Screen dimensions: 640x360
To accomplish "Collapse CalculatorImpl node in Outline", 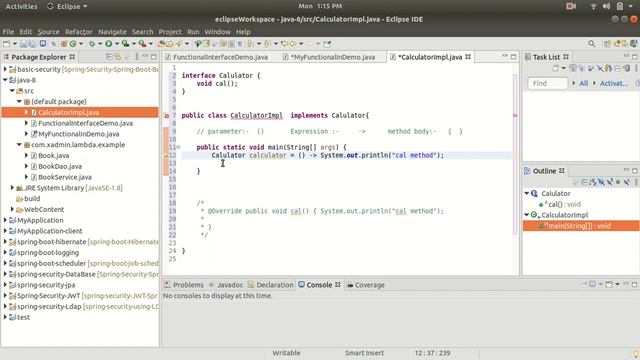I will [527, 215].
